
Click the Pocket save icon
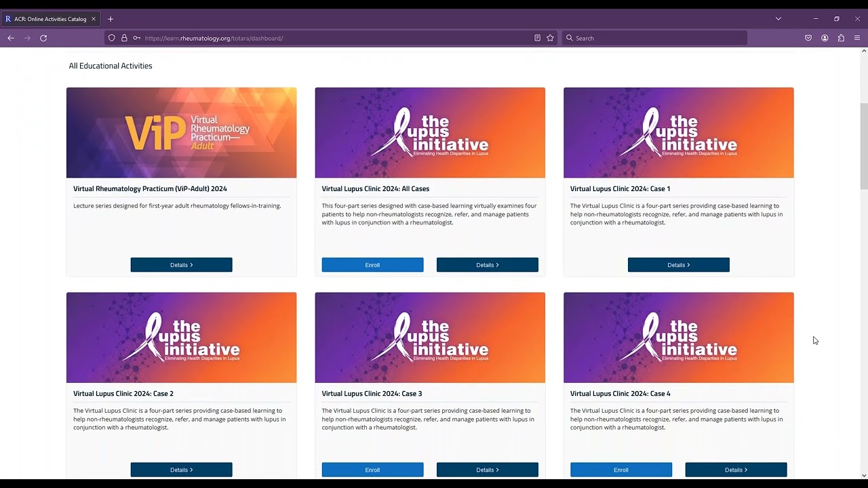click(x=808, y=38)
